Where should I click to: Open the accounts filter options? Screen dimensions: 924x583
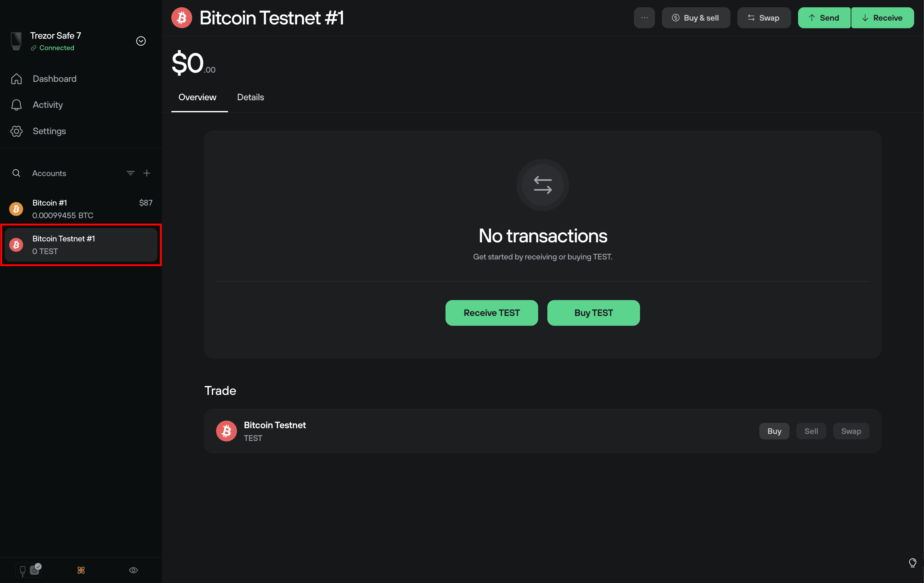tap(130, 173)
